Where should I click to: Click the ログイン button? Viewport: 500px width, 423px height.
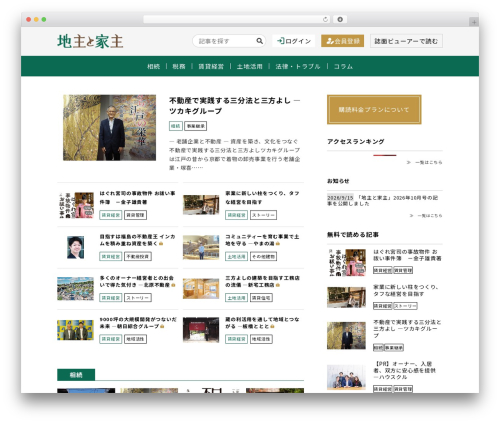294,41
